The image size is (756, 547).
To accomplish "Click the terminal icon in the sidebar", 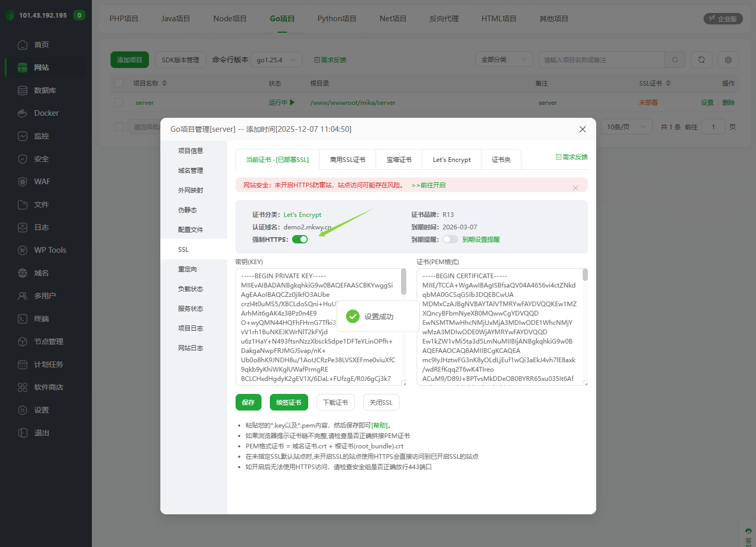I will (22, 319).
